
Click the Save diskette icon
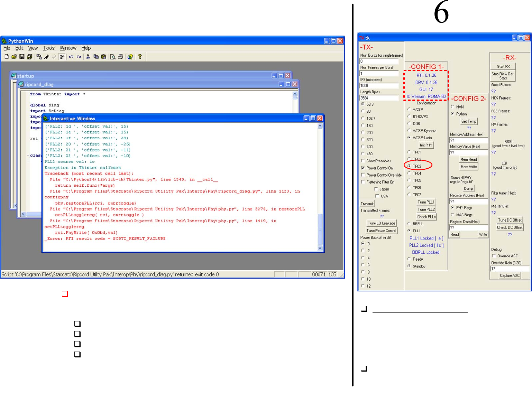22,57
